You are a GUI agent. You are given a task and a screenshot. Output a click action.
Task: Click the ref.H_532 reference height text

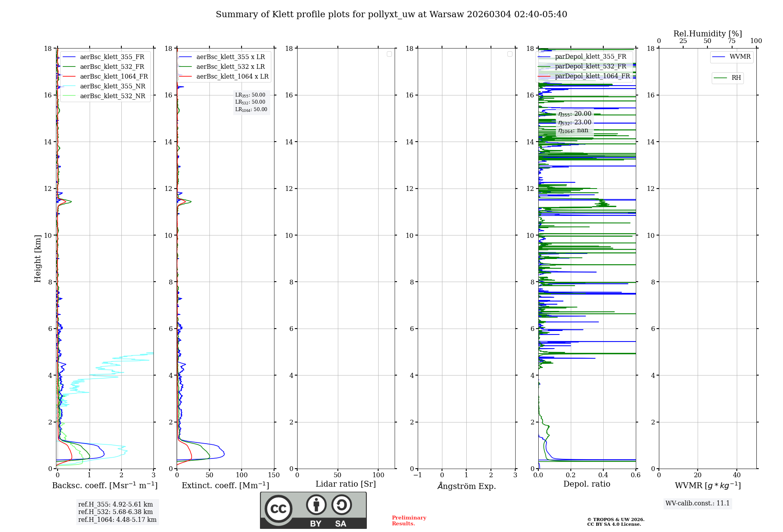(115, 512)
